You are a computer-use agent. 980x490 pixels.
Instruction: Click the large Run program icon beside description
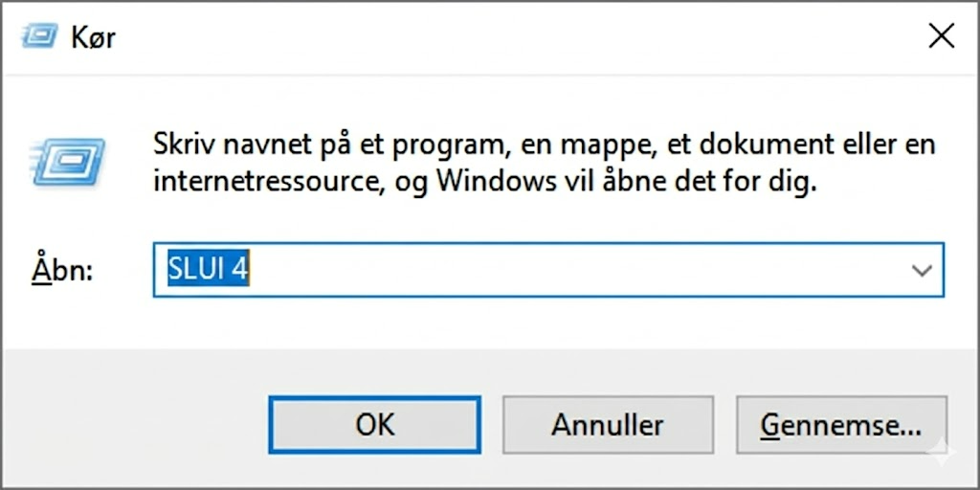(67, 164)
